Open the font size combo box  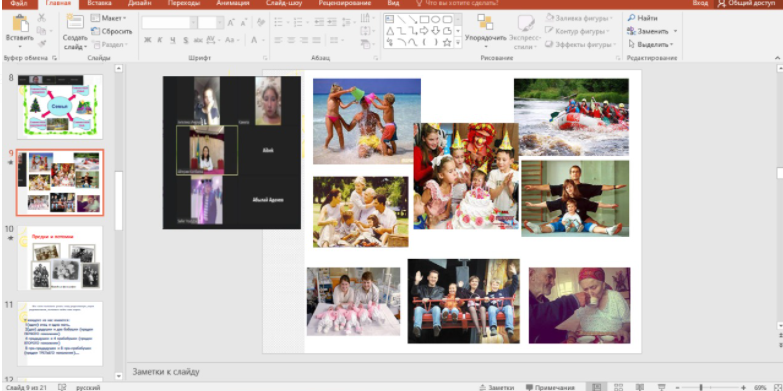click(210, 23)
